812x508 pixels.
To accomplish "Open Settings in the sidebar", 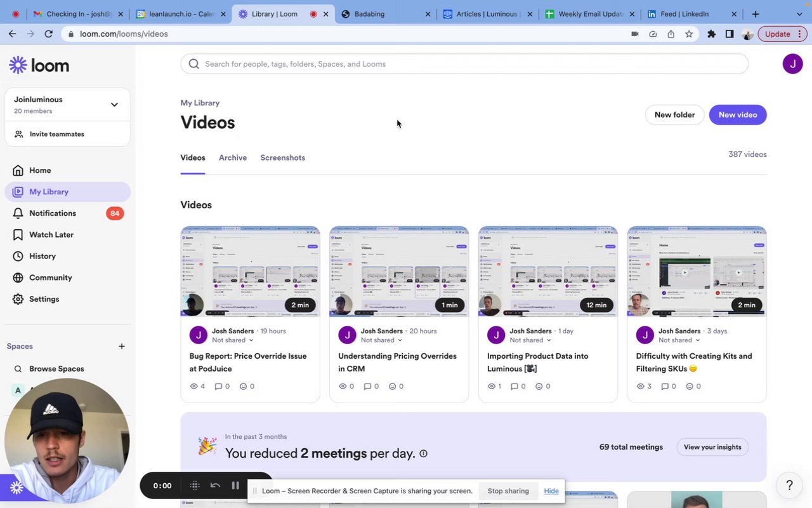I will pos(44,299).
